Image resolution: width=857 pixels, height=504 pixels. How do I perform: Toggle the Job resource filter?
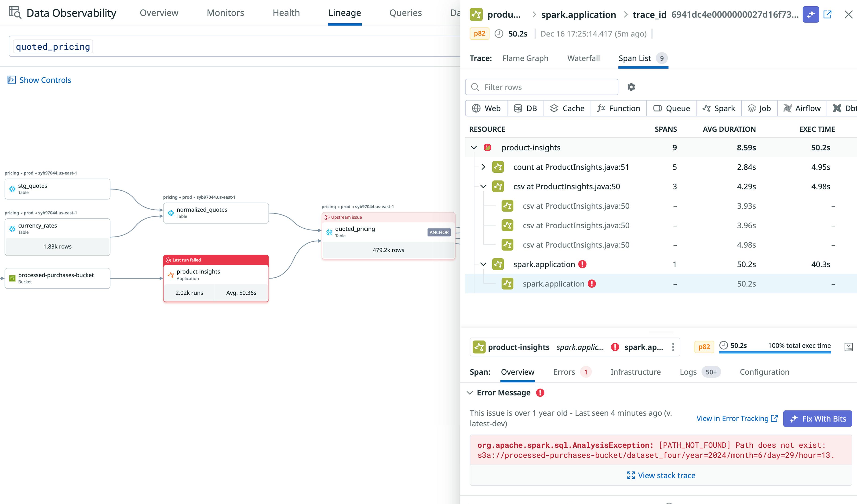click(759, 108)
